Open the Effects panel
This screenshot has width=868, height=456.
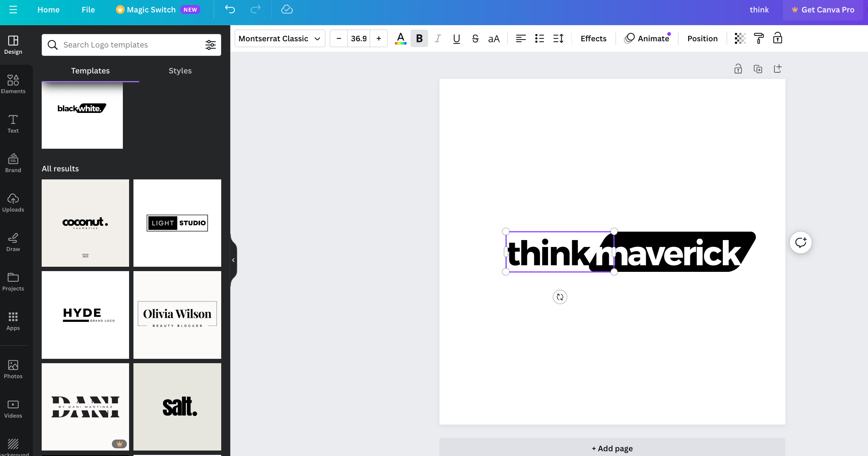pyautogui.click(x=593, y=38)
